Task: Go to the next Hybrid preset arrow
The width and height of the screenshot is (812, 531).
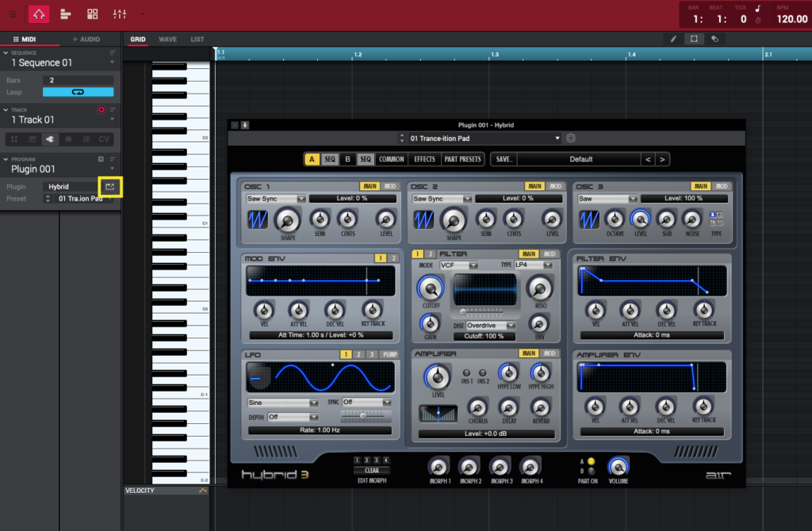Action: click(662, 159)
